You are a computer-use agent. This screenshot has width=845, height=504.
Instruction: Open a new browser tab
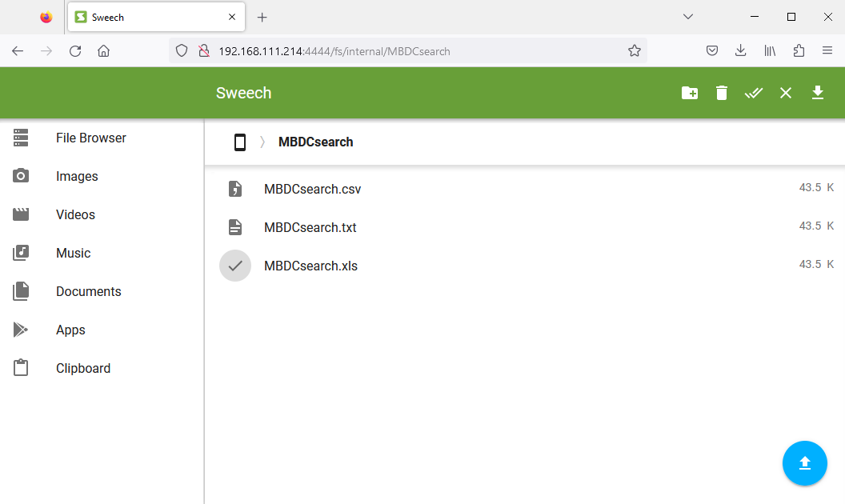tap(262, 18)
